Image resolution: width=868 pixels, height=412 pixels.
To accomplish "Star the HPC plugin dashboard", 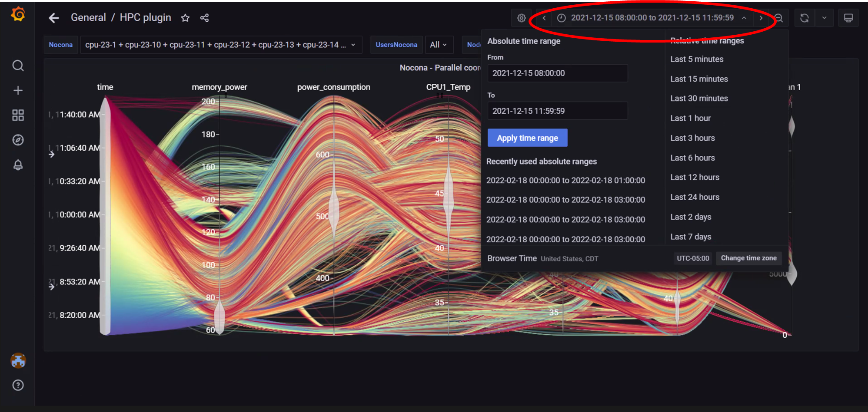I will (x=185, y=18).
